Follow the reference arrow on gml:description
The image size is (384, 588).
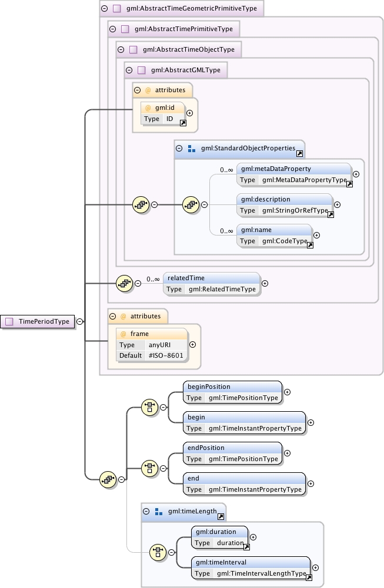tap(330, 215)
